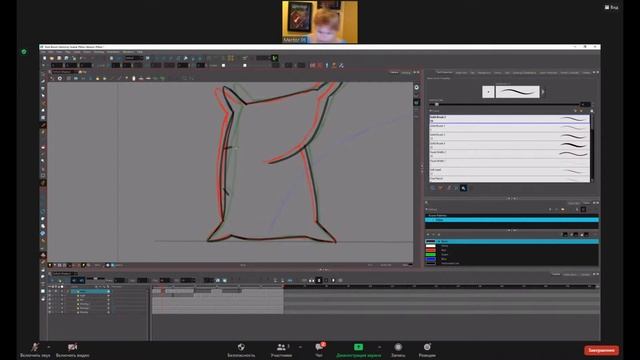Toggle visibility eye of second timeline layer

point(50,296)
